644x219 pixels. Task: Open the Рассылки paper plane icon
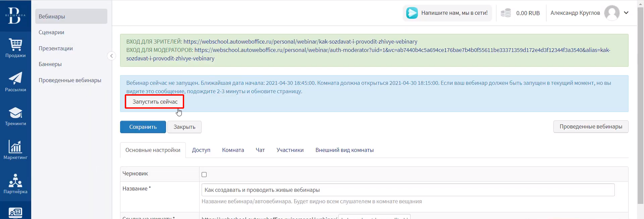pos(15,78)
